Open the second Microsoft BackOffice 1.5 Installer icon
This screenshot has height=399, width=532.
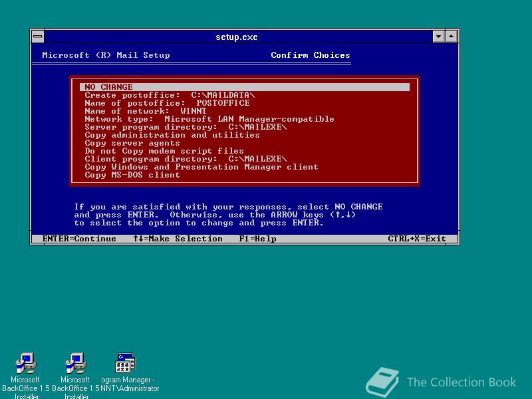pyautogui.click(x=76, y=363)
